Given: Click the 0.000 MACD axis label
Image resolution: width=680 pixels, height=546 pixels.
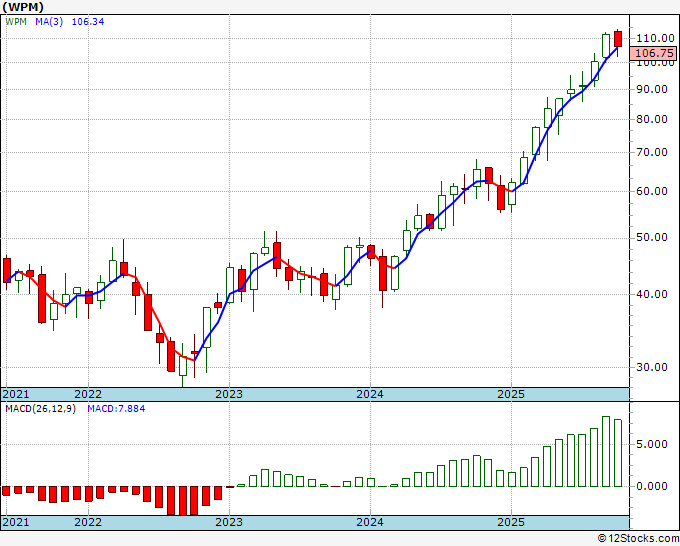Looking at the screenshot, I should click(x=652, y=486).
